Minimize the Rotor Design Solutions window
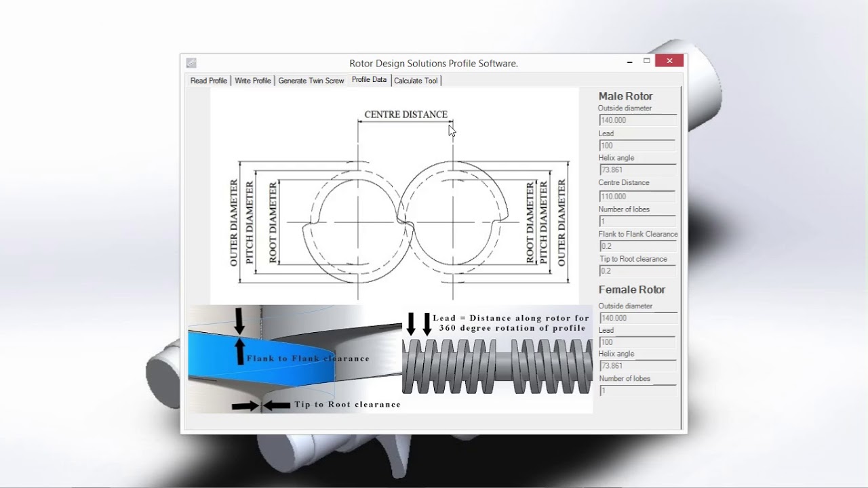 pos(630,62)
